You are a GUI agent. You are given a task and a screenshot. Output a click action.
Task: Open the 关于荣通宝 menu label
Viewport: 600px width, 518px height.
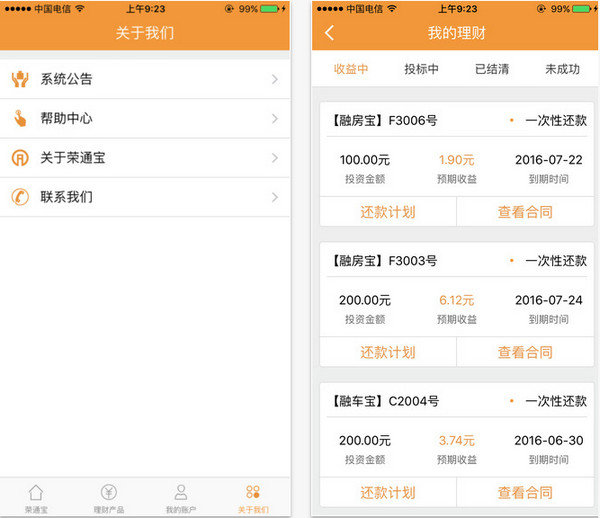[73, 158]
